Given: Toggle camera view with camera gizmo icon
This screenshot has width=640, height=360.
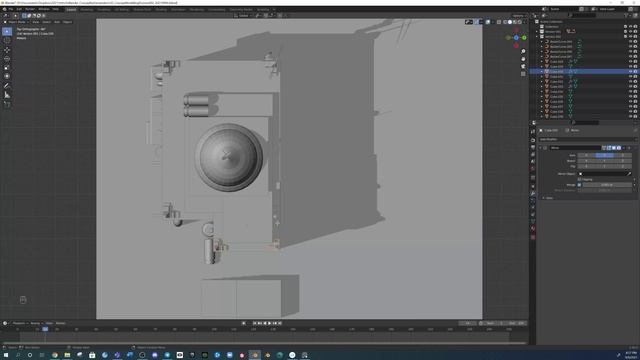Looking at the screenshot, I should [x=523, y=66].
